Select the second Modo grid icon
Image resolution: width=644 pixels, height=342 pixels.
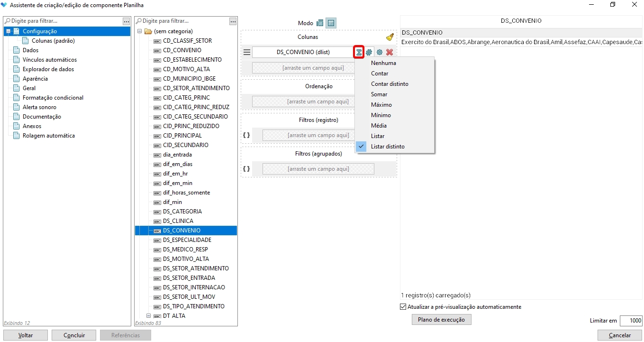click(331, 23)
